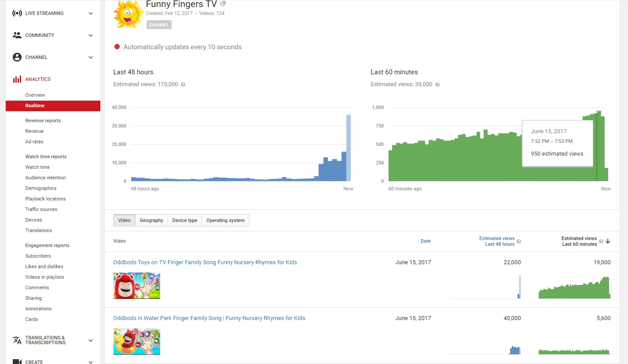Screen dimensions: 628x364
Task: Open Annotations report
Action: tap(39, 309)
